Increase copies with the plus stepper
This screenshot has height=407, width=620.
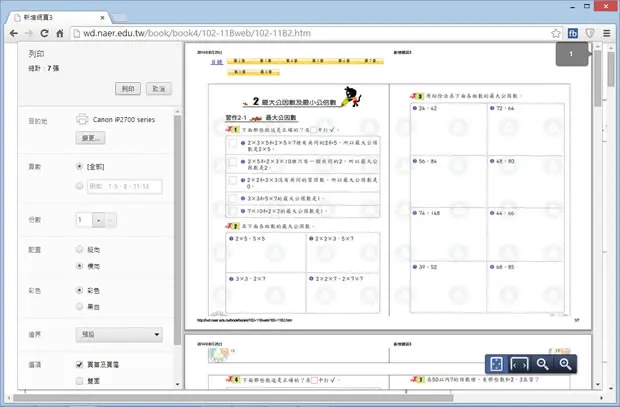click(98, 220)
